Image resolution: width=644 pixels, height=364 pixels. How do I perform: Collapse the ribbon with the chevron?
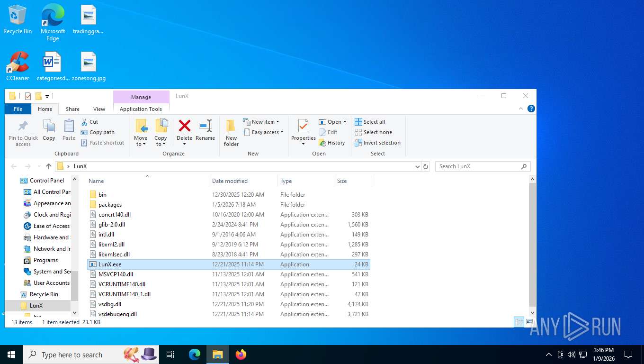click(x=522, y=109)
